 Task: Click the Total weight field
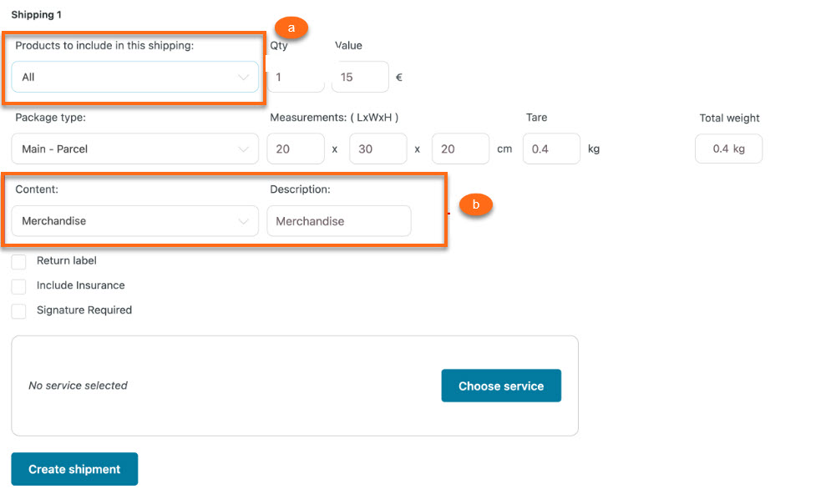(728, 149)
